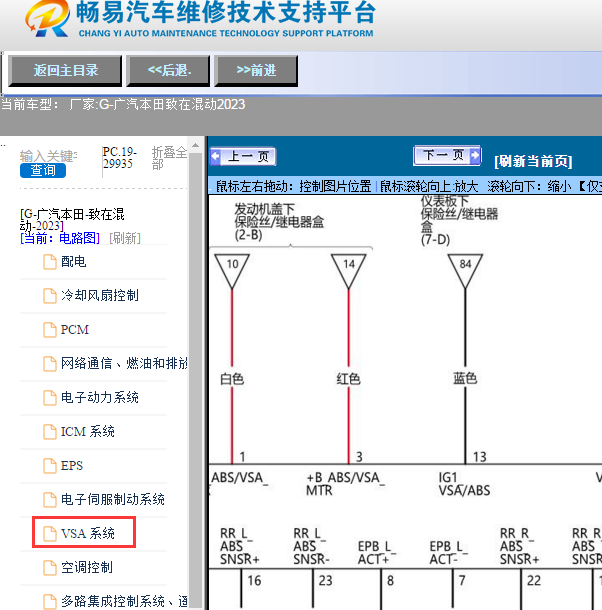
Task: Click the document icon beside EPS
Action: [50, 466]
